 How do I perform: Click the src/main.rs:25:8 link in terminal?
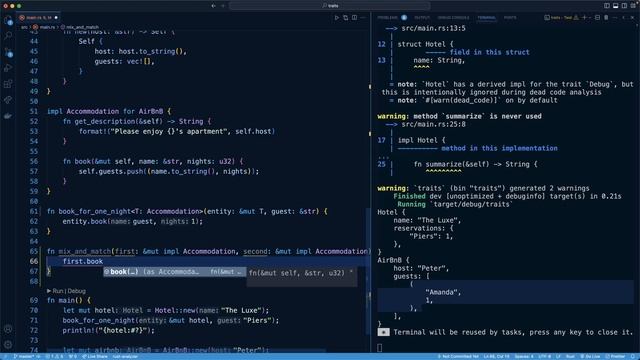click(x=433, y=124)
